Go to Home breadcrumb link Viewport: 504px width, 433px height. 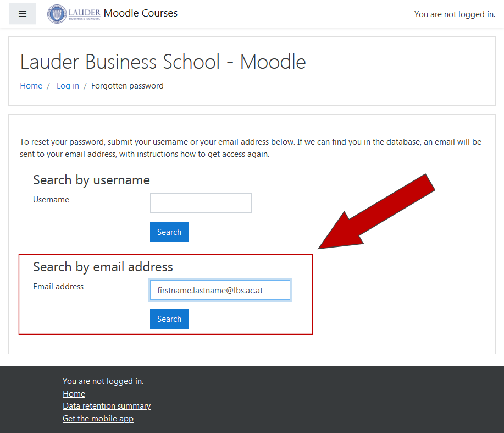[31, 86]
